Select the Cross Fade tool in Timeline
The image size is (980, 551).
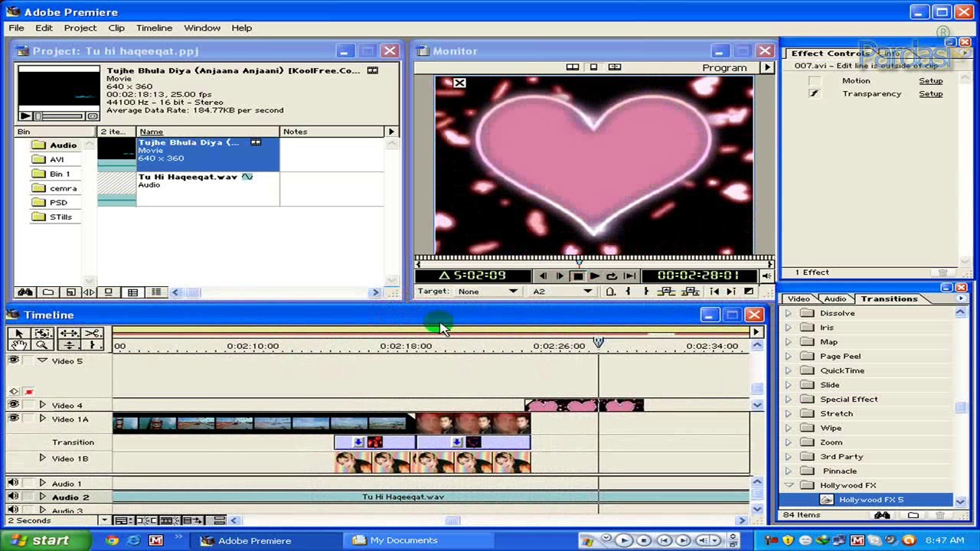tap(69, 346)
